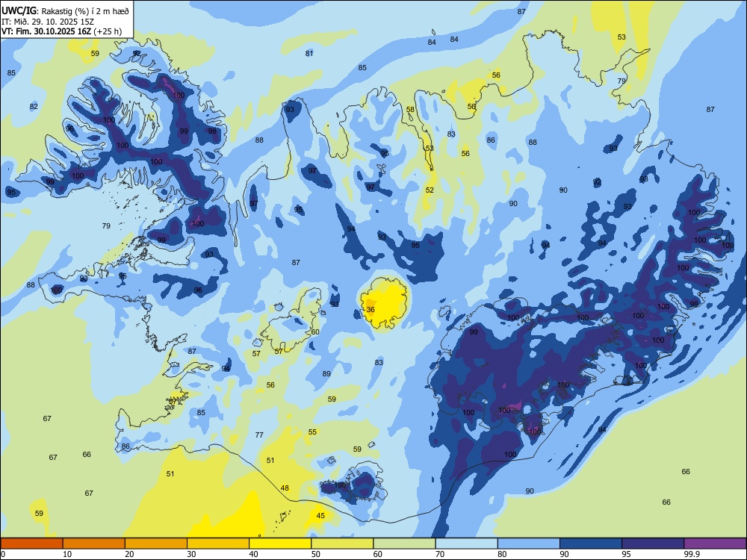This screenshot has width=747, height=560.
Task: Click the title text 'UWC/IG: Rakastig (%) í 2 m hæð'
Action: click(x=65, y=10)
